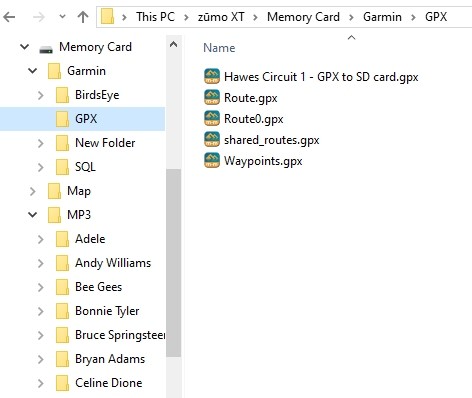Expand the Adele folder node
472x398 pixels.
41,239
